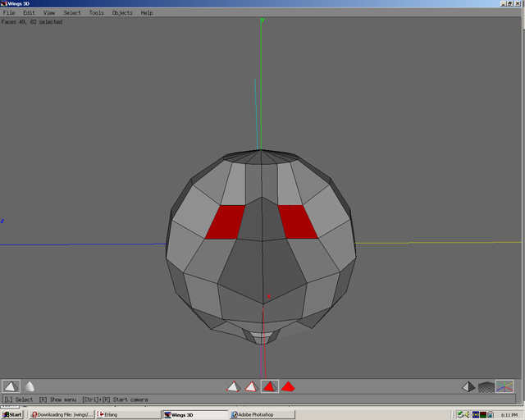The image size is (525, 420).
Task: Switch to body selection mode
Action: tap(288, 386)
